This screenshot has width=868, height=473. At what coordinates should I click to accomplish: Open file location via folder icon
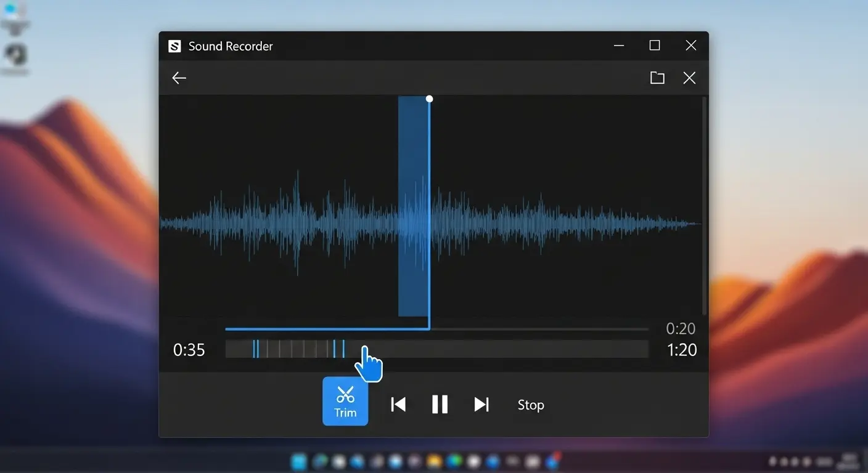tap(657, 78)
